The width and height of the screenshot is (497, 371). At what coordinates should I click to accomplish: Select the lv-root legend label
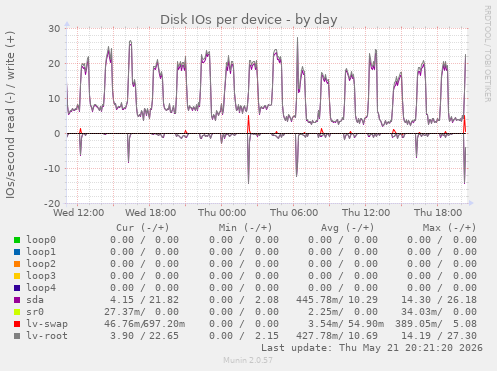pos(47,336)
